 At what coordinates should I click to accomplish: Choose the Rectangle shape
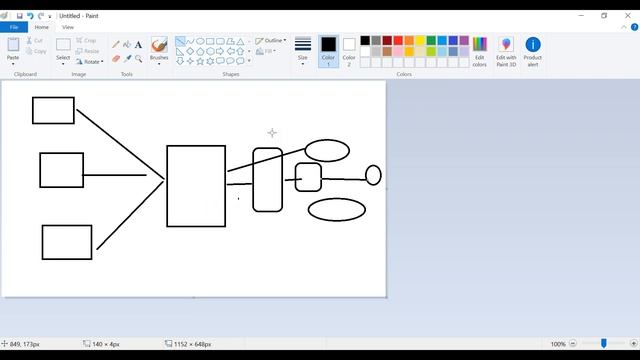pyautogui.click(x=210, y=41)
